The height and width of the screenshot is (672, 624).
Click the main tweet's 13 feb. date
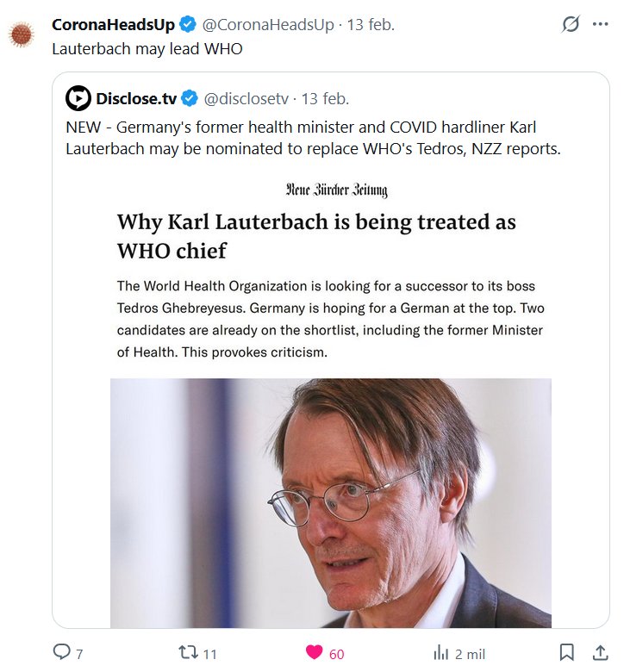coord(371,25)
